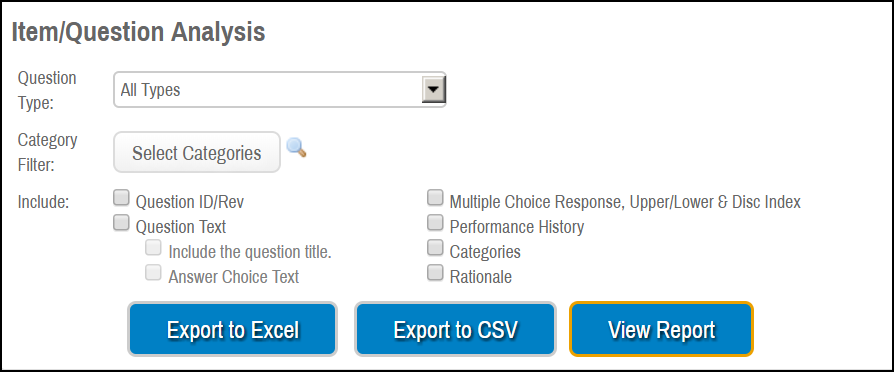894x372 pixels.
Task: Enable the Question ID/Rev checkbox
Action: [121, 198]
